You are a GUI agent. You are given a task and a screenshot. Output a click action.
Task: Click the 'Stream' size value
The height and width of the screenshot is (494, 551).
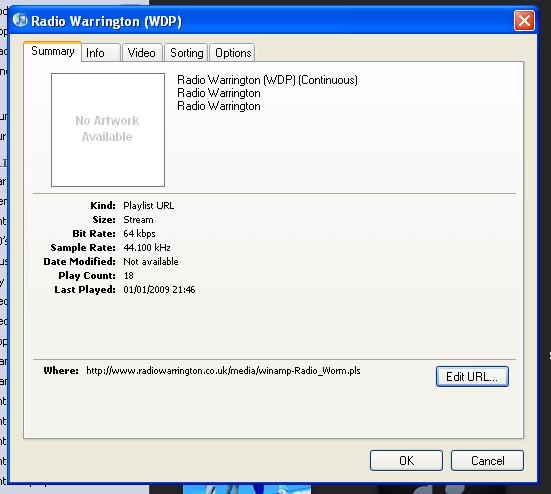pos(138,220)
